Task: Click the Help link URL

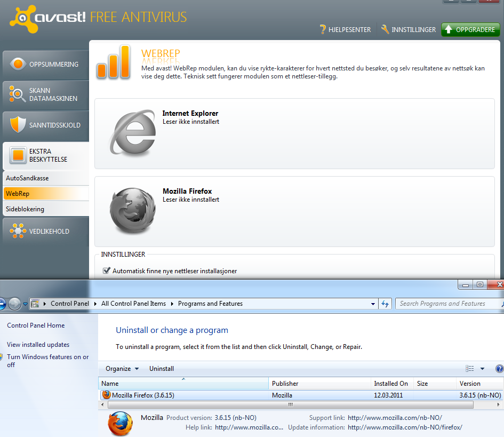Action: pyautogui.click(x=249, y=427)
